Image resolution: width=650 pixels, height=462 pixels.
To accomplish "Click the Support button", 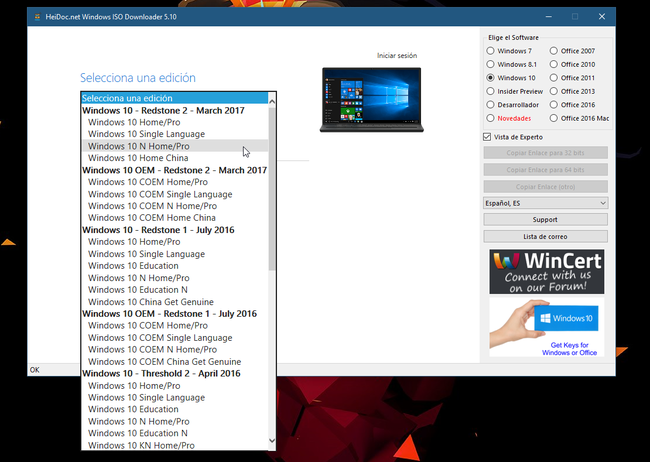I will click(x=546, y=219).
